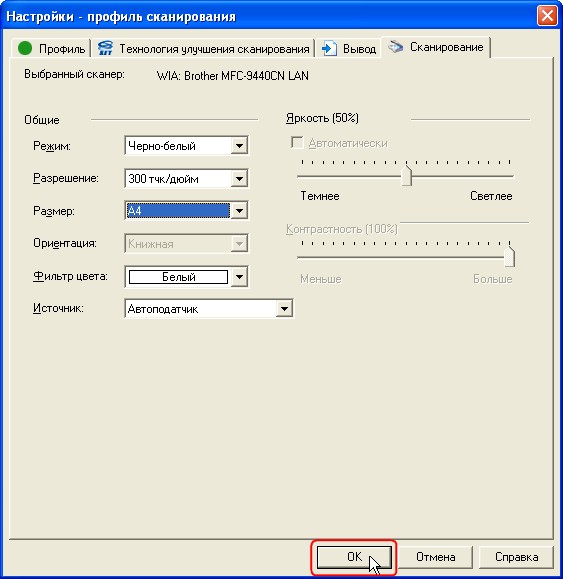Click the green circle Profile tab icon
The image size is (563, 579).
[x=25, y=48]
